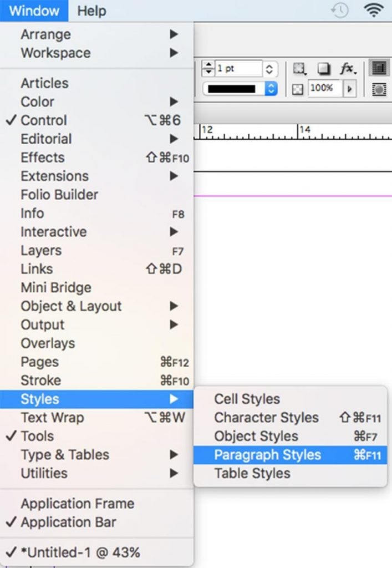Click the 100% opacity field
Viewport: 392px width, 568px height.
[x=323, y=88]
